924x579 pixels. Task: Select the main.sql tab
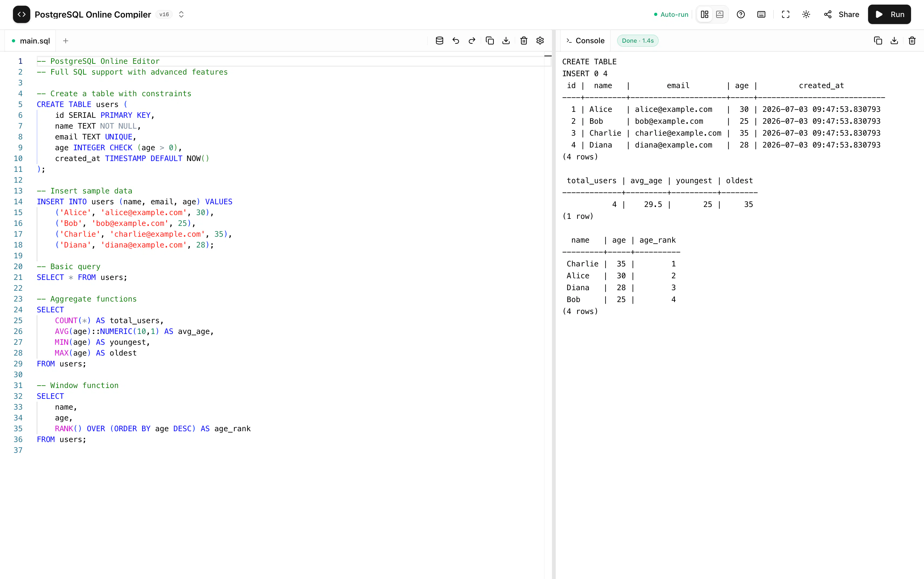pyautogui.click(x=31, y=41)
